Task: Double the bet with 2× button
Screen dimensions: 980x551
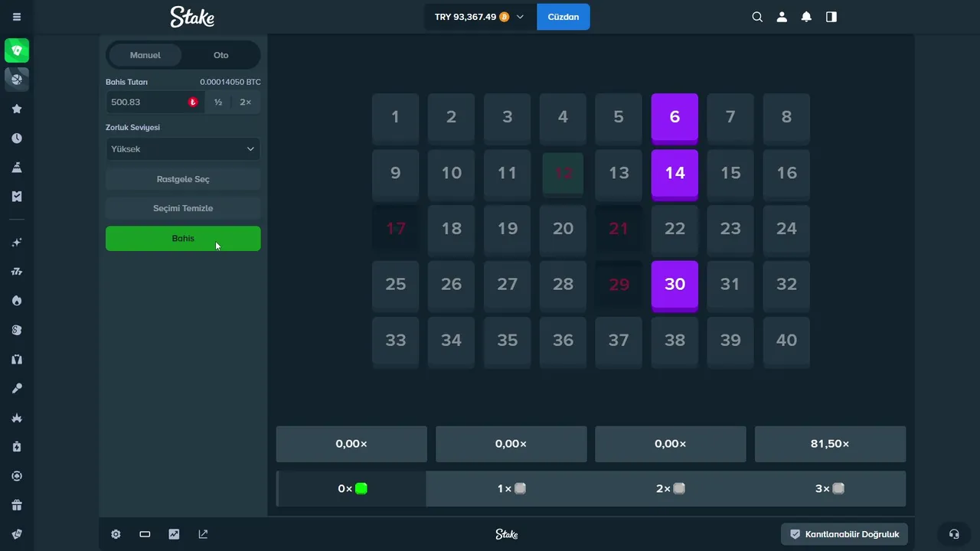Action: coord(246,102)
